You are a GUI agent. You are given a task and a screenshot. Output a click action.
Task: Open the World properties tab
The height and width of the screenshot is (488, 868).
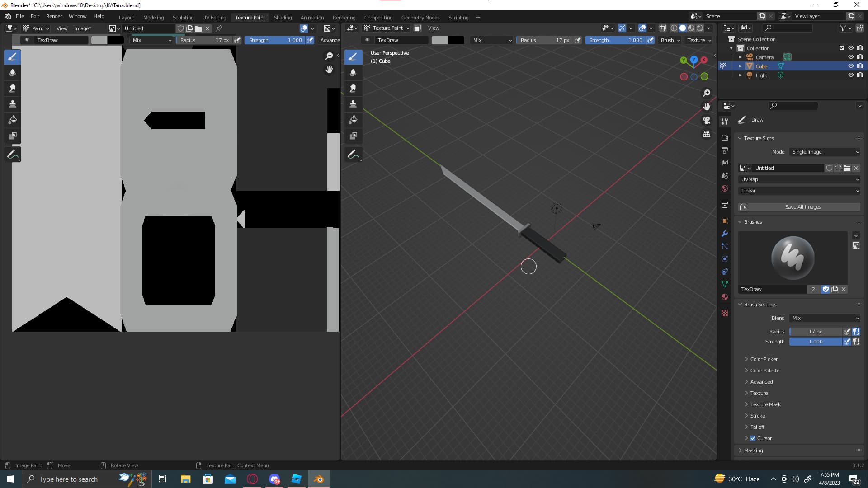[725, 188]
